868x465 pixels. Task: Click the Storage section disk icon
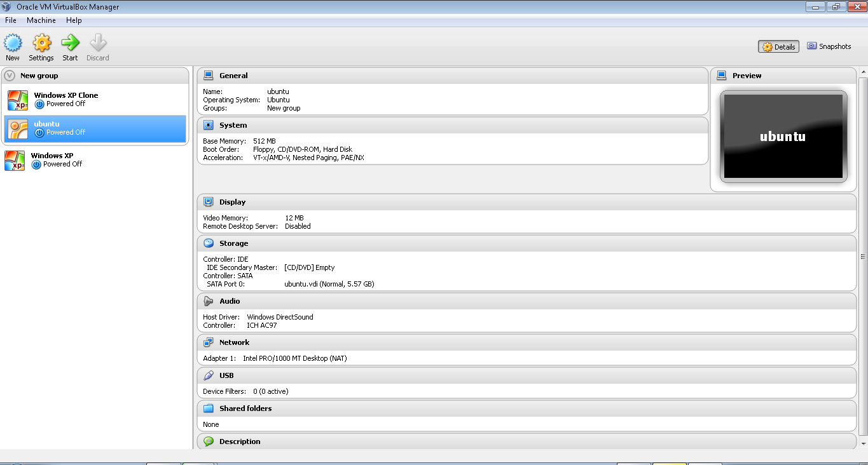click(208, 243)
